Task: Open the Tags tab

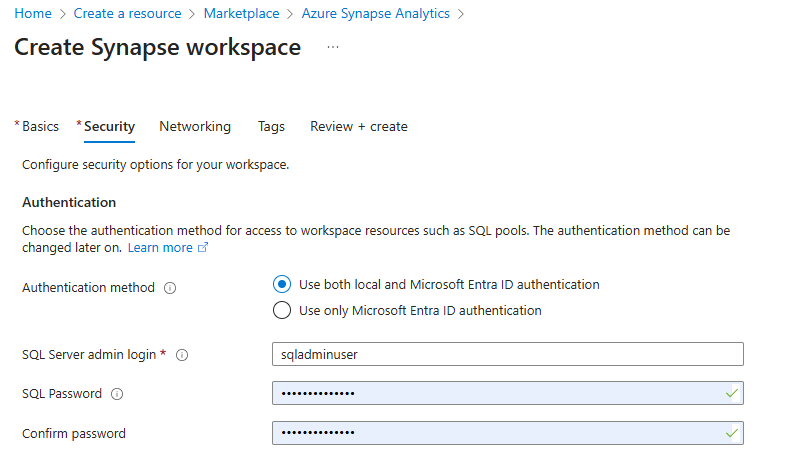Action: [271, 126]
